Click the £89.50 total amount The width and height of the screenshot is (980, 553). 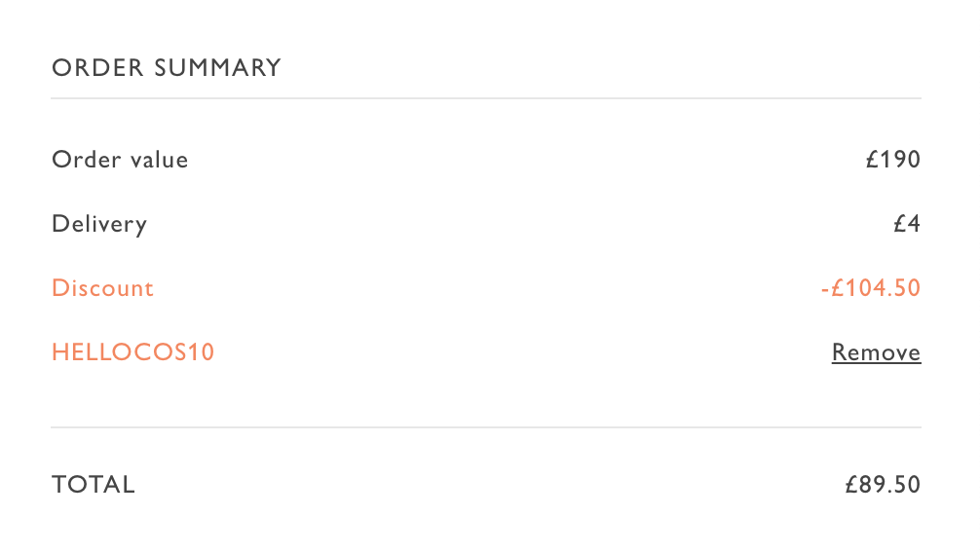coord(883,485)
